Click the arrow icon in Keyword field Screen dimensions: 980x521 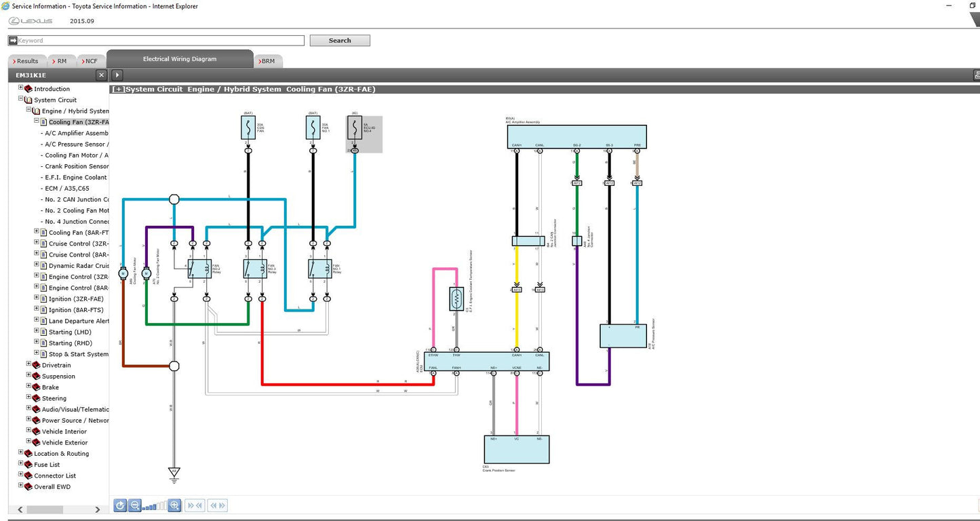click(x=13, y=41)
